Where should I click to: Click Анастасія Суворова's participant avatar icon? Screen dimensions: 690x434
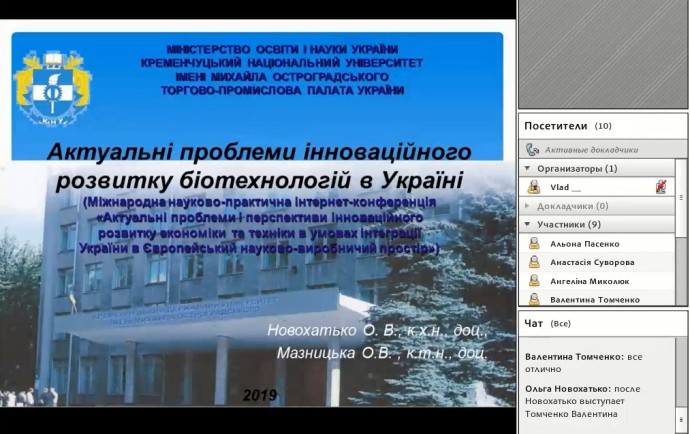coord(534,262)
